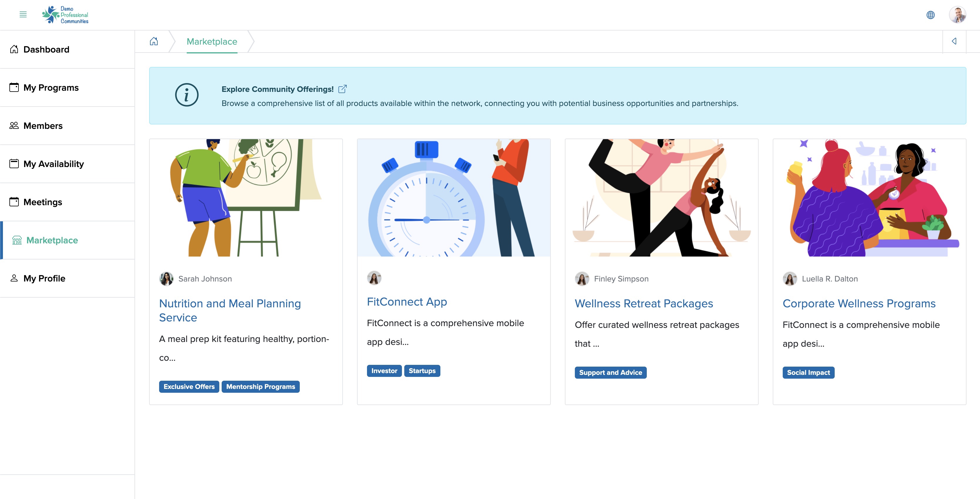Select the Exclusive Offers tag filter
Viewport: 980px width, 499px height.
click(x=189, y=386)
